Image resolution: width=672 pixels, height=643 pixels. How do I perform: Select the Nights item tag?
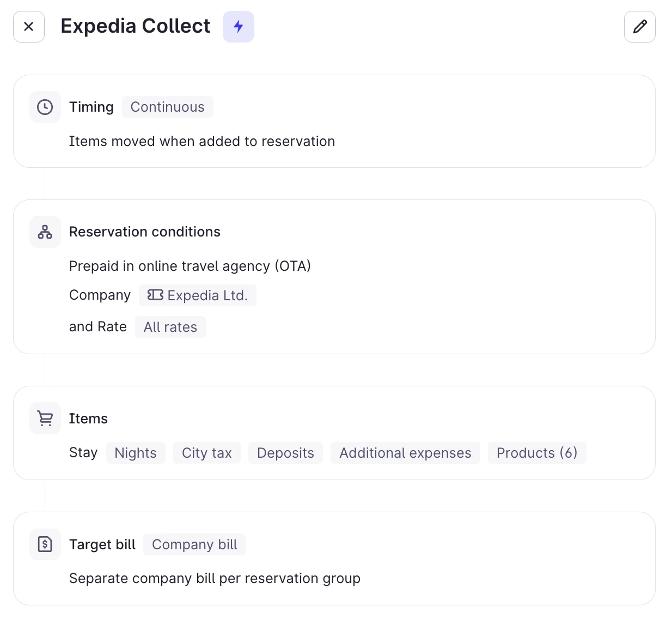pyautogui.click(x=136, y=453)
